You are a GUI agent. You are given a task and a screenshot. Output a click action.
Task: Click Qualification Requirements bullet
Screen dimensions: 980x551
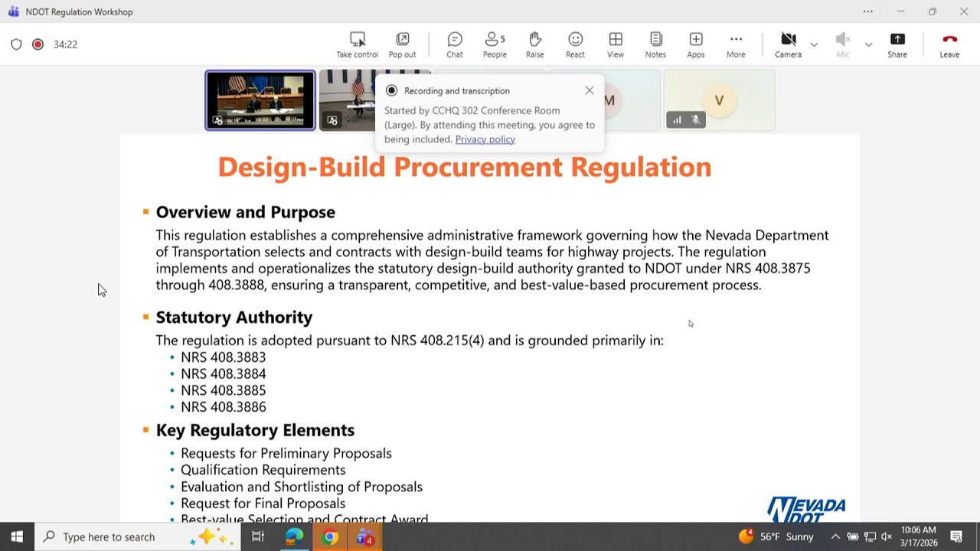(x=263, y=470)
